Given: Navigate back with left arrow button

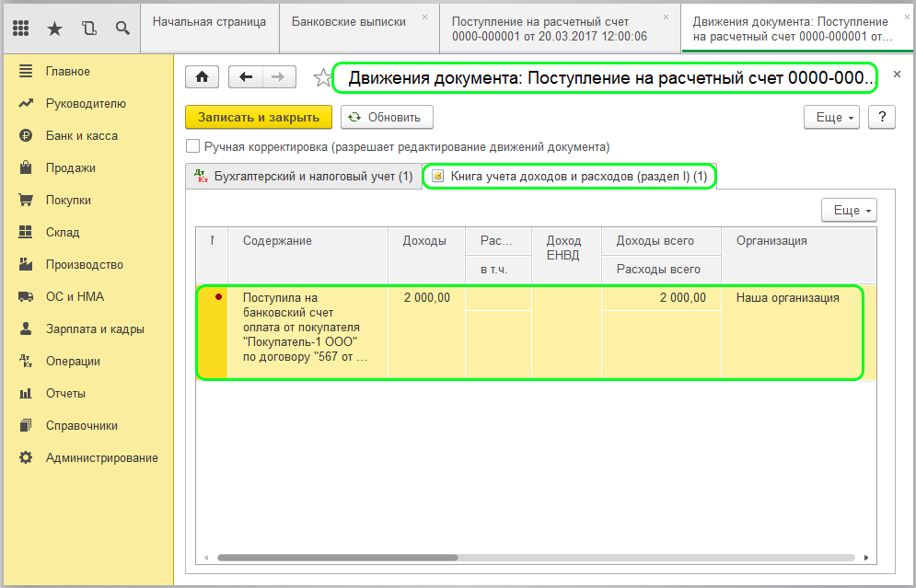Looking at the screenshot, I should click(x=246, y=77).
